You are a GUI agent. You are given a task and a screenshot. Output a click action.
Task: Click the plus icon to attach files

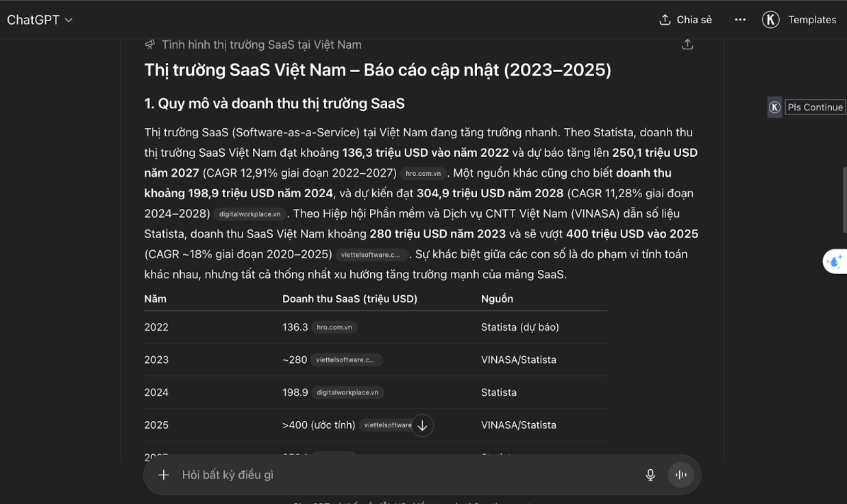coord(163,474)
